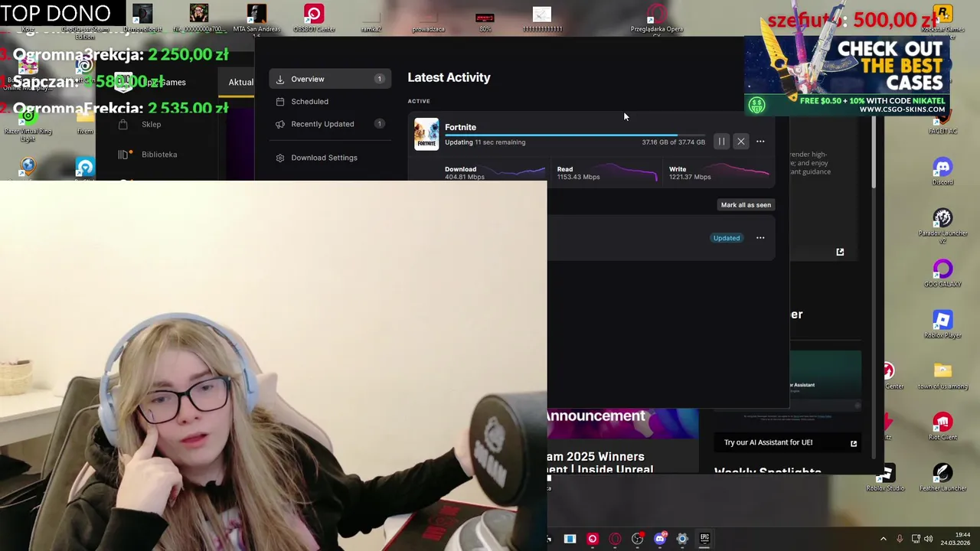
Task: Click the Updated status badge
Action: click(727, 238)
